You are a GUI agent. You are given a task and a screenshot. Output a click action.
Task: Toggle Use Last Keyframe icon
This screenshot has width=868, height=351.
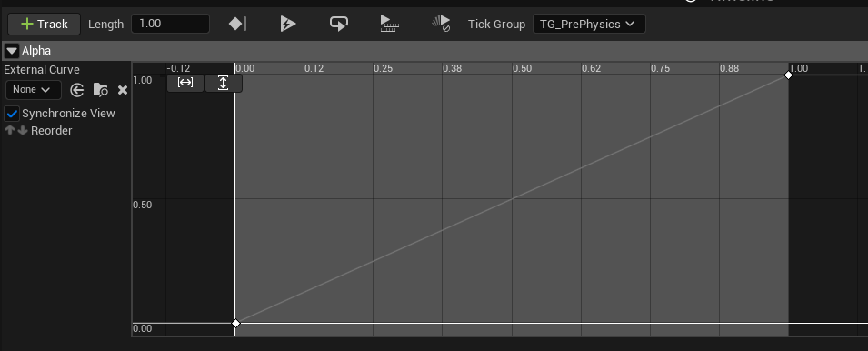(237, 24)
